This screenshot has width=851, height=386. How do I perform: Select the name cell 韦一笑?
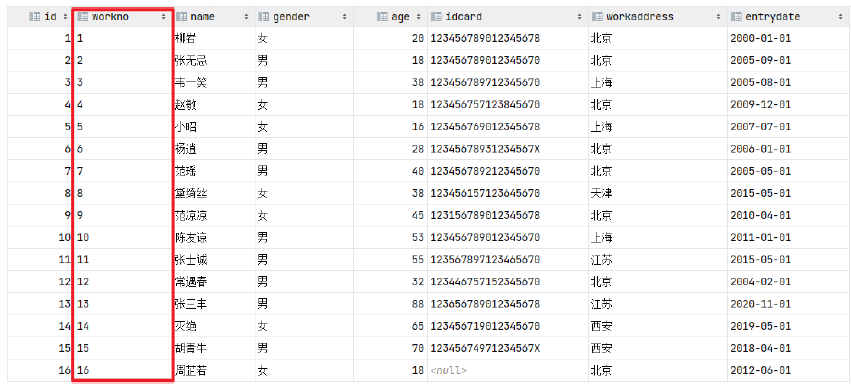tap(214, 83)
